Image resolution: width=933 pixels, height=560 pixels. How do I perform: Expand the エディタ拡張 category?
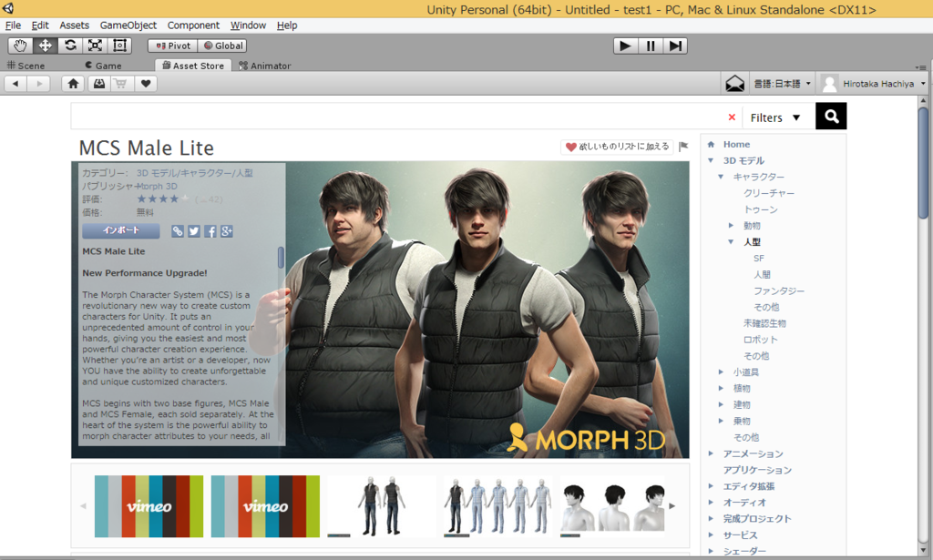click(711, 485)
